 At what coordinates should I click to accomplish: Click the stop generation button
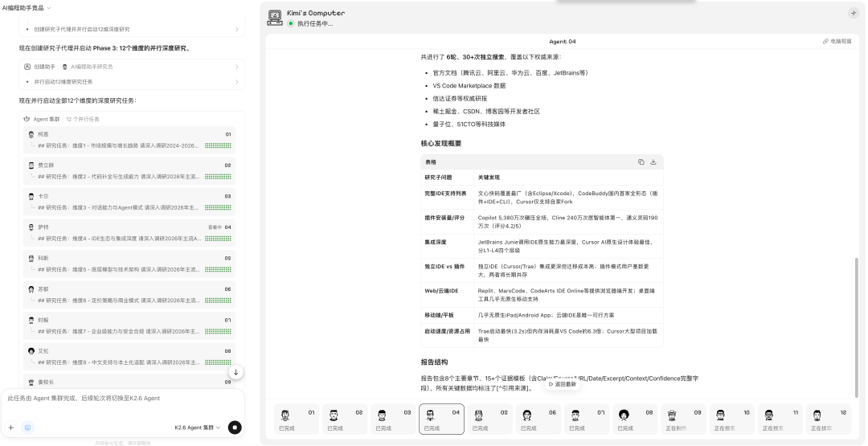click(235, 428)
